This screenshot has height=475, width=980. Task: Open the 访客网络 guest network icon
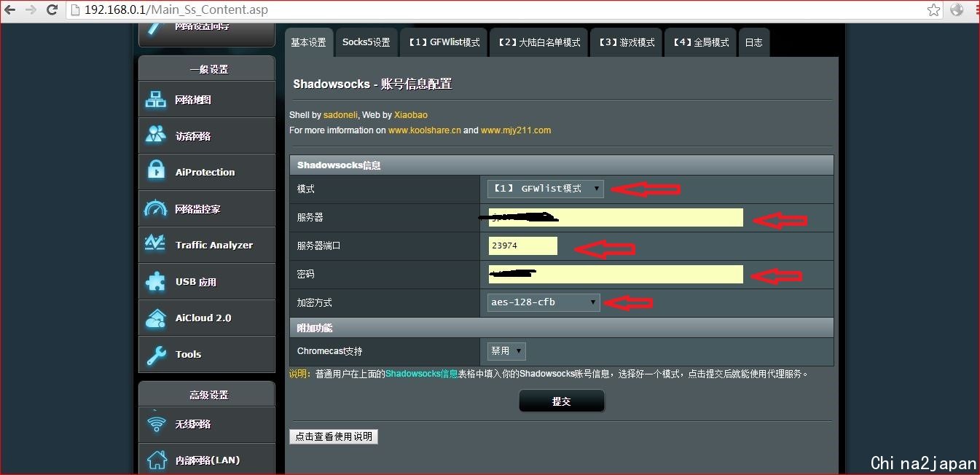pos(156,136)
